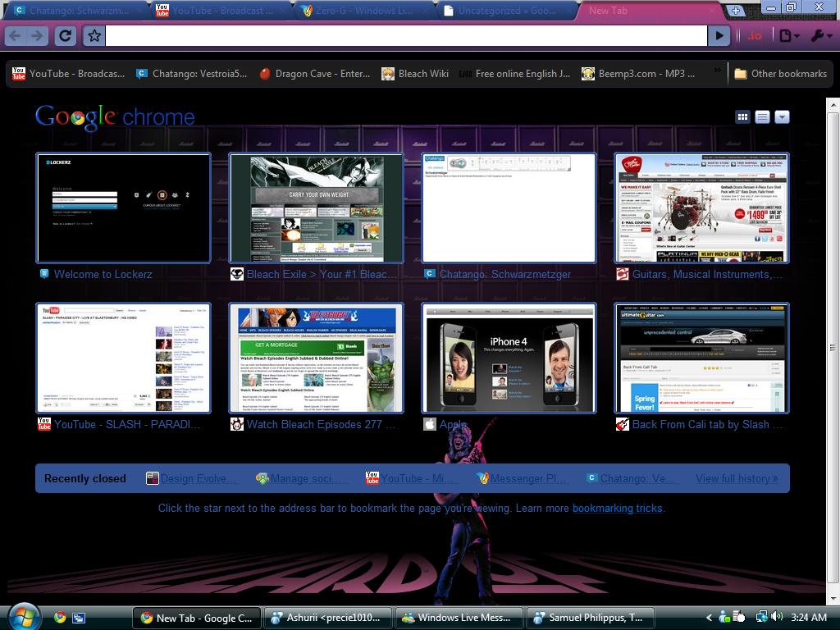Open Other bookmarks folder
Viewport: 840px width, 630px height.
[x=780, y=74]
